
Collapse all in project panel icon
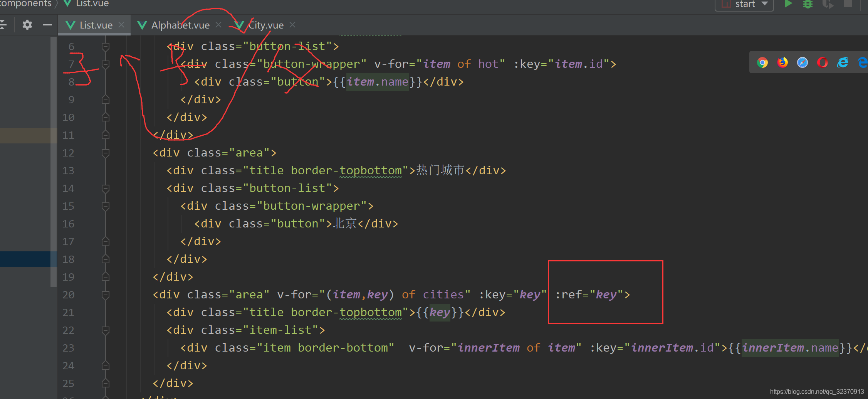[3, 25]
